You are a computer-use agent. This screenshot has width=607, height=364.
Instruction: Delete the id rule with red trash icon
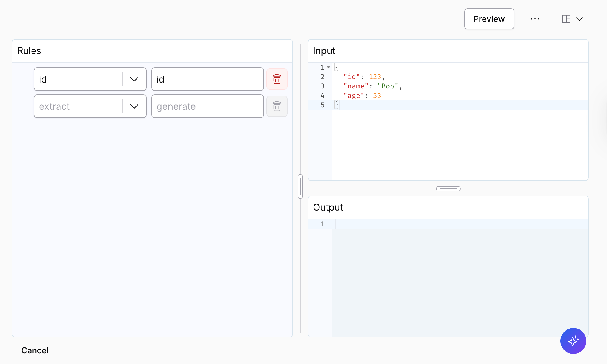277,79
